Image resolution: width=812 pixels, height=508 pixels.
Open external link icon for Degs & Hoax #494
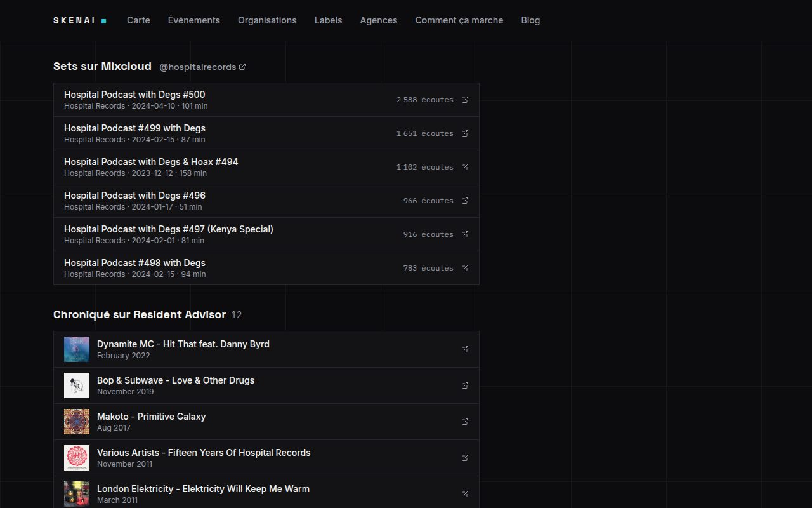(465, 167)
